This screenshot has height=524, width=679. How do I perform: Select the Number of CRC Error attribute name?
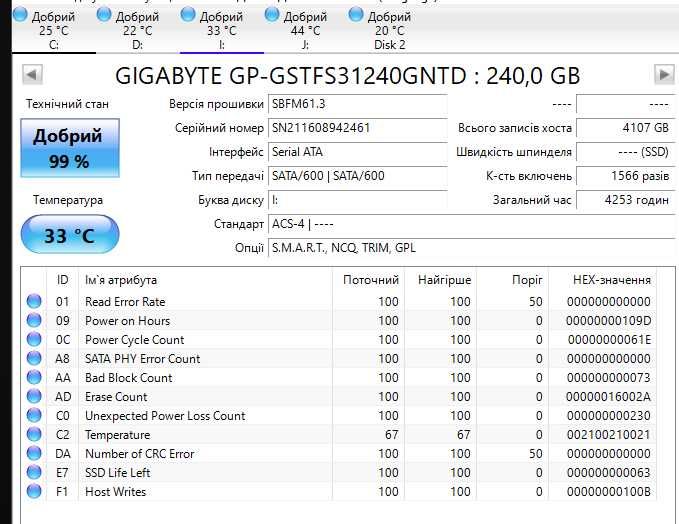click(139, 454)
